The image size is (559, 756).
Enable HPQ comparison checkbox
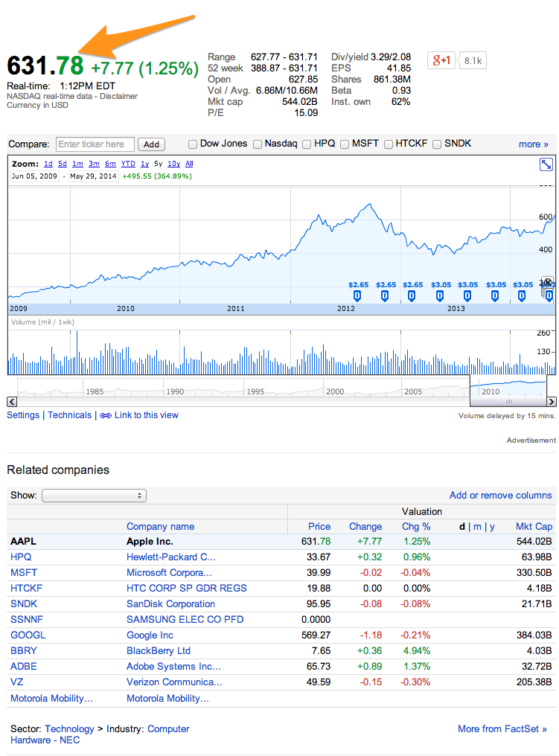click(x=307, y=144)
